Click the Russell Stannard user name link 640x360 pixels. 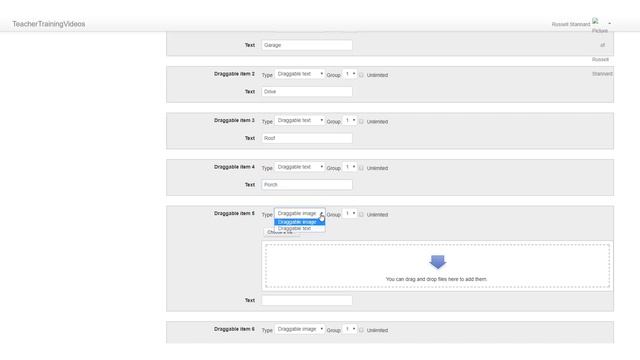[x=571, y=24]
